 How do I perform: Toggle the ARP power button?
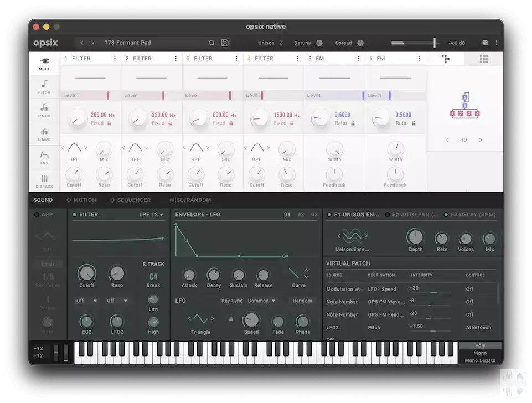pos(37,214)
